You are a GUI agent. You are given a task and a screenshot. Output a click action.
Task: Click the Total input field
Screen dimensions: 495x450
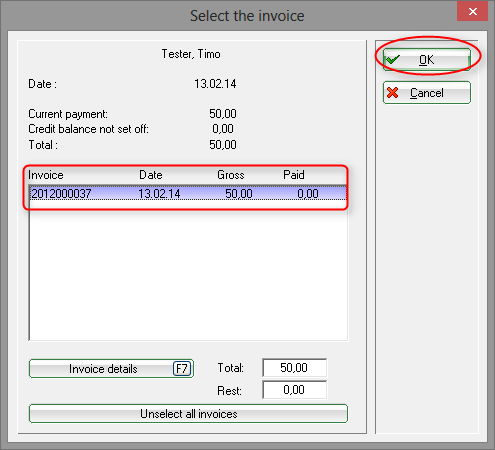pyautogui.click(x=295, y=368)
